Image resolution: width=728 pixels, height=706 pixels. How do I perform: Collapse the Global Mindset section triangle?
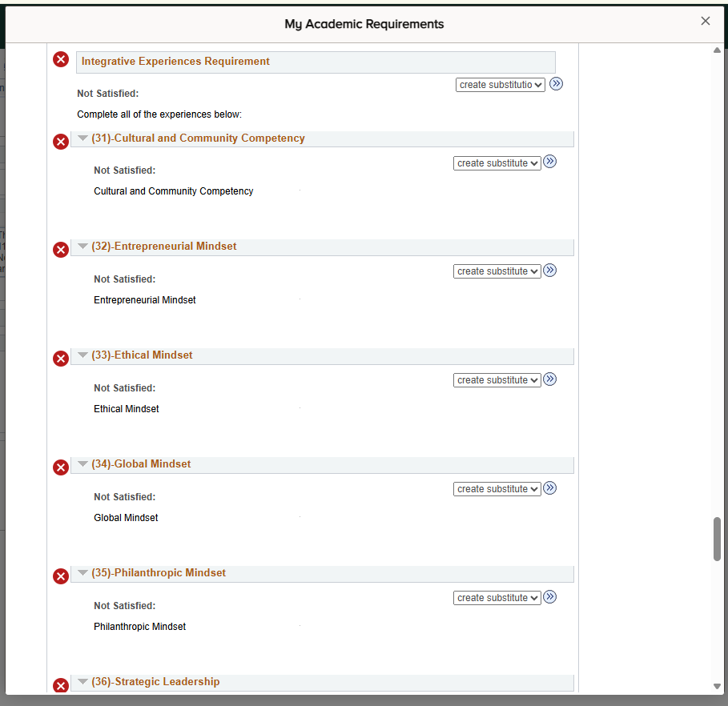pyautogui.click(x=82, y=464)
